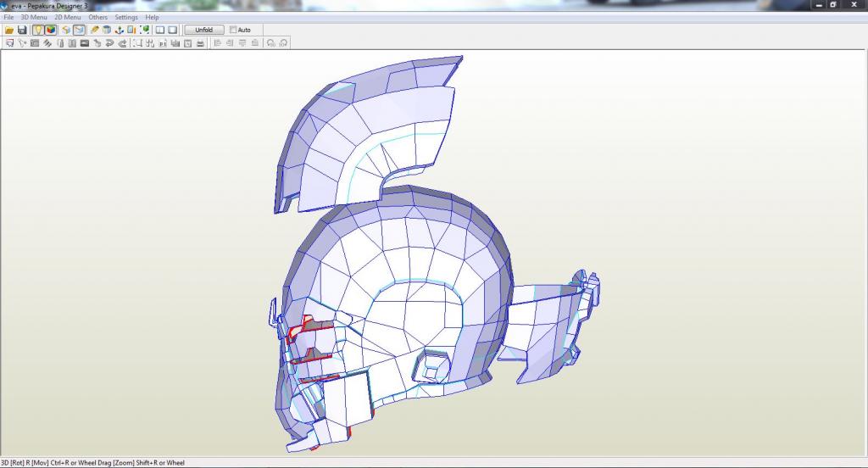Click the align-bottom icon
The width and height of the screenshot is (868, 468).
click(x=254, y=42)
